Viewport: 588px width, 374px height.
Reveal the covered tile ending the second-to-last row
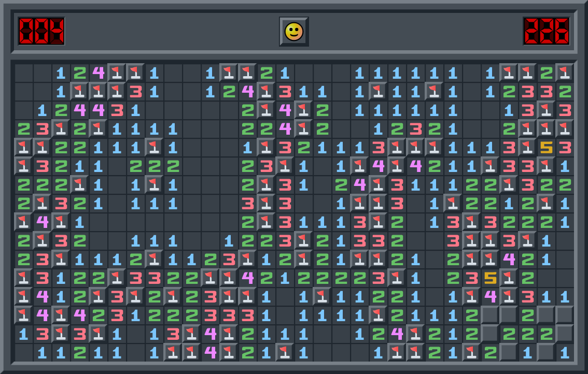pos(565,334)
